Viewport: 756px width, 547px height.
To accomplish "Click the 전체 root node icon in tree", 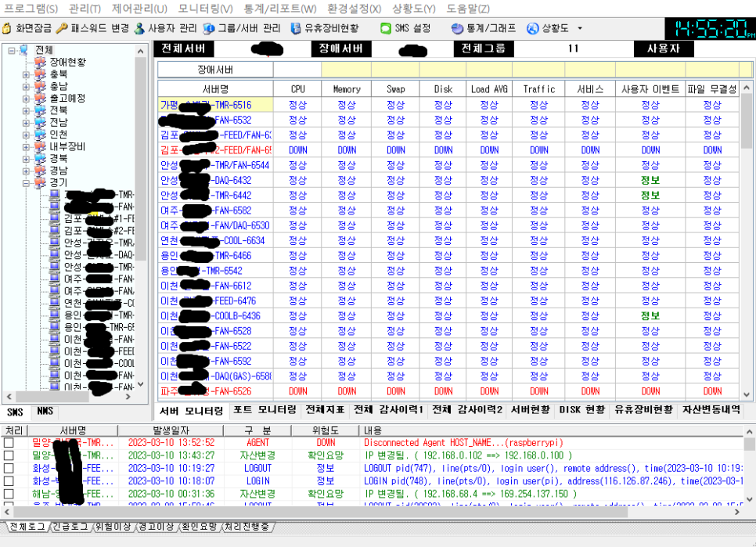I will (23, 49).
